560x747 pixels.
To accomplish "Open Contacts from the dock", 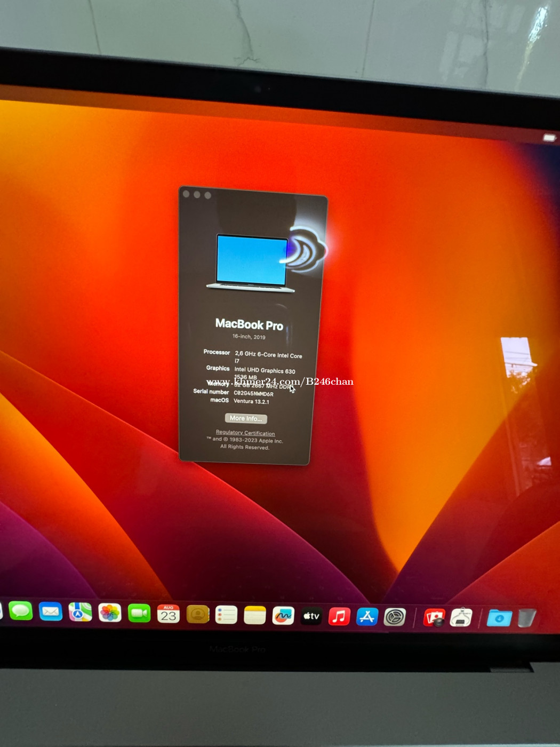I will 198,615.
